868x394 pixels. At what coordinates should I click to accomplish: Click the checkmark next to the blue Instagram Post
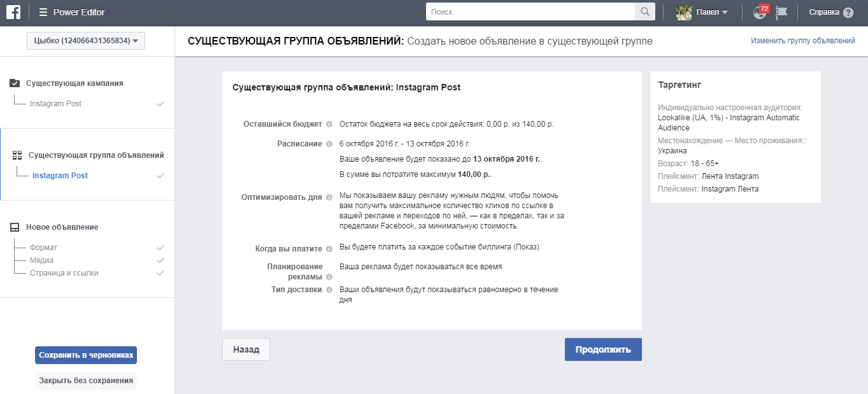tap(160, 176)
